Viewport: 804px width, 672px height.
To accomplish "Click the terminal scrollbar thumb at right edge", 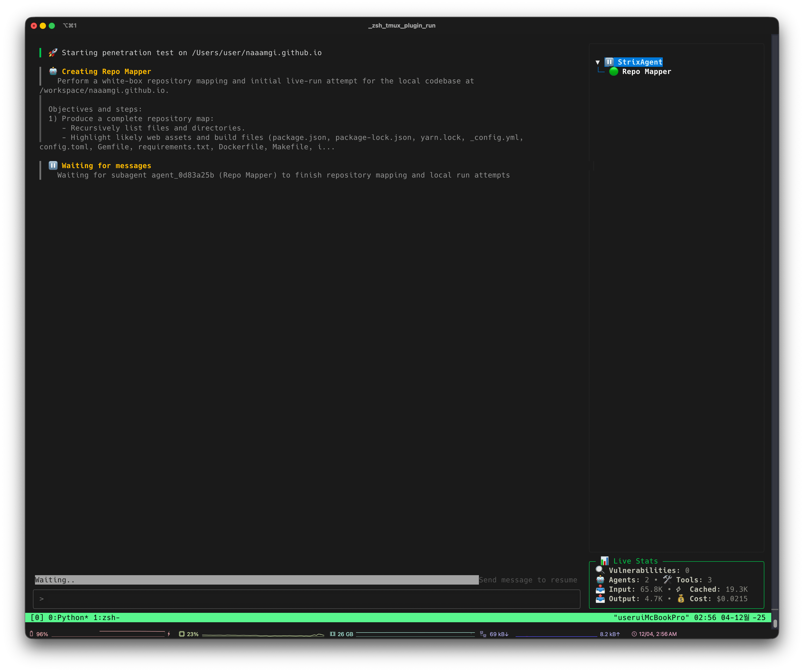I will pyautogui.click(x=775, y=624).
